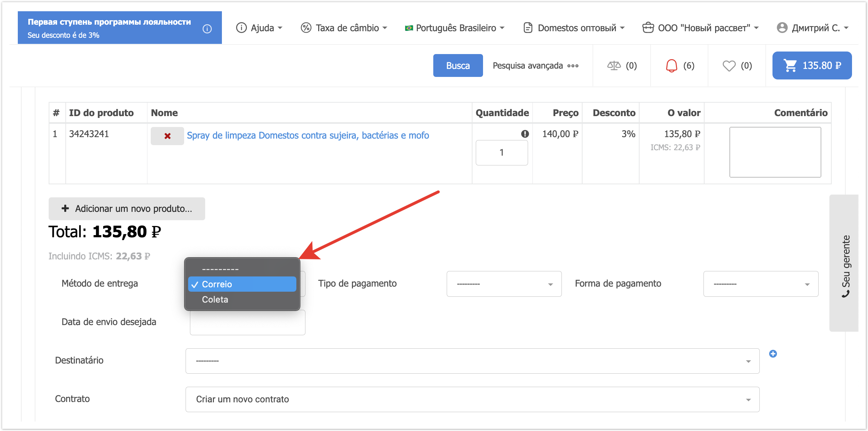
Task: Expand Tipo de pagamento dropdown
Action: point(504,284)
